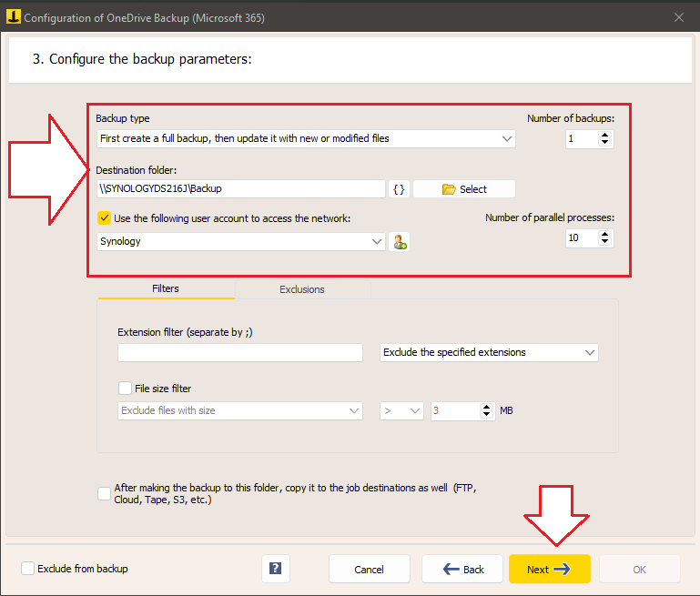This screenshot has height=596, width=700.
Task: Click the Extension filter text field
Action: click(x=240, y=352)
